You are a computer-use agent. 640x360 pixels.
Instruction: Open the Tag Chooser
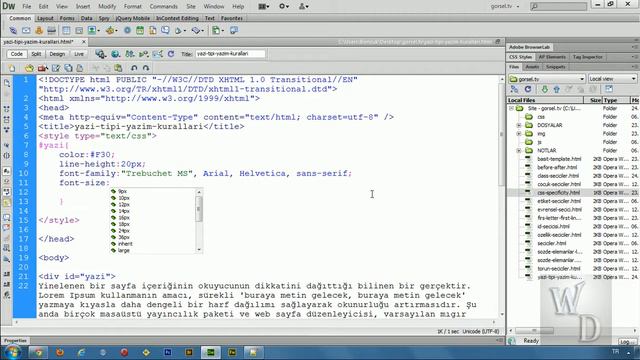[234, 31]
